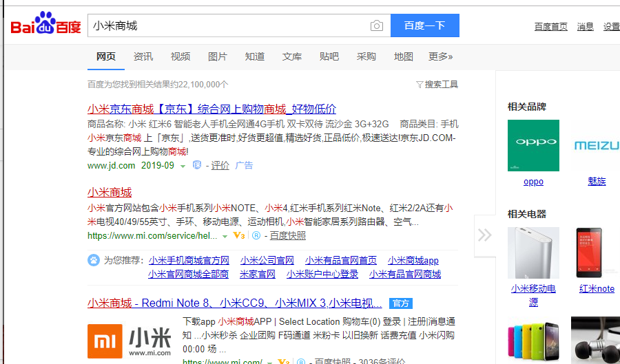The width and height of the screenshot is (620, 364).
Task: Click the 小米移动电源 text link
Action: 533,295
